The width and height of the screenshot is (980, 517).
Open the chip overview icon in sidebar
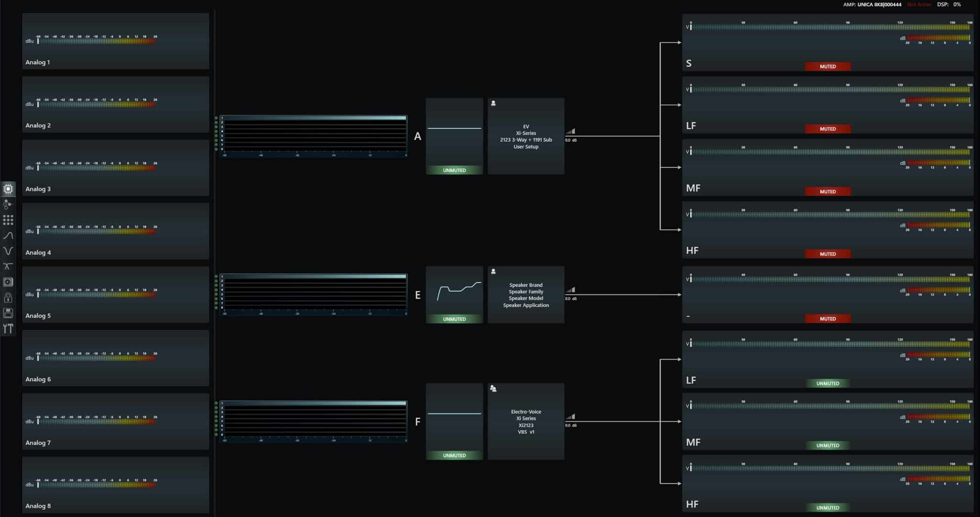[x=8, y=189]
